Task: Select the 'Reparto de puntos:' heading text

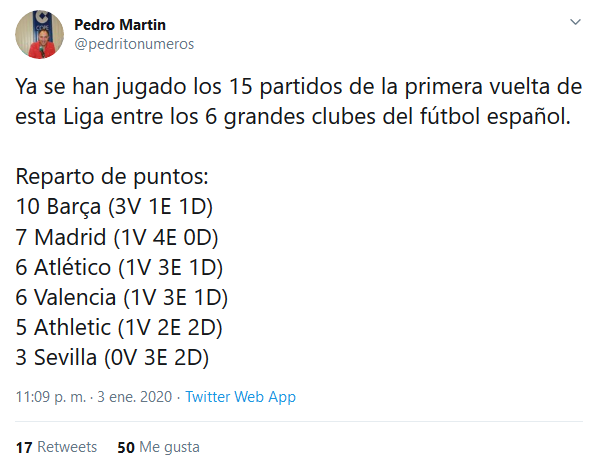Action: point(112,177)
